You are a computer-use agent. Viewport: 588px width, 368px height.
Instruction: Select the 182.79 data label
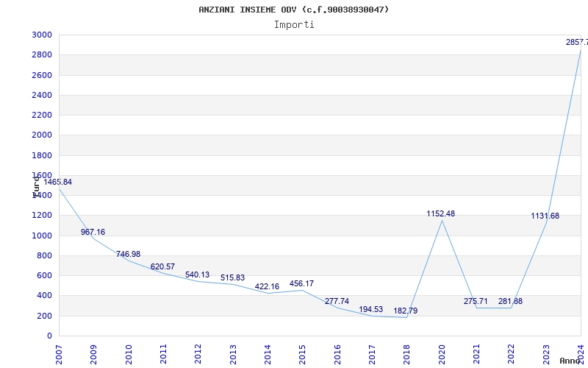coord(406,311)
